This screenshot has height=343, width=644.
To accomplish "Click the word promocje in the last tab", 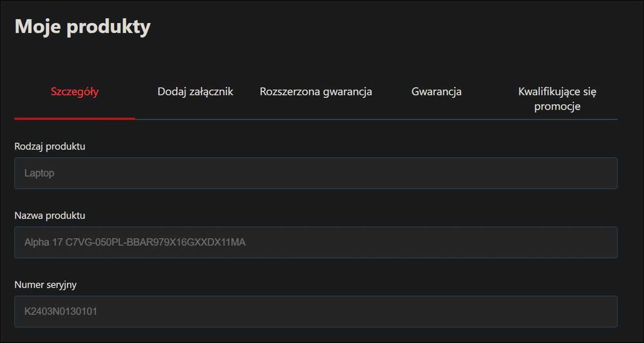I will coord(557,106).
